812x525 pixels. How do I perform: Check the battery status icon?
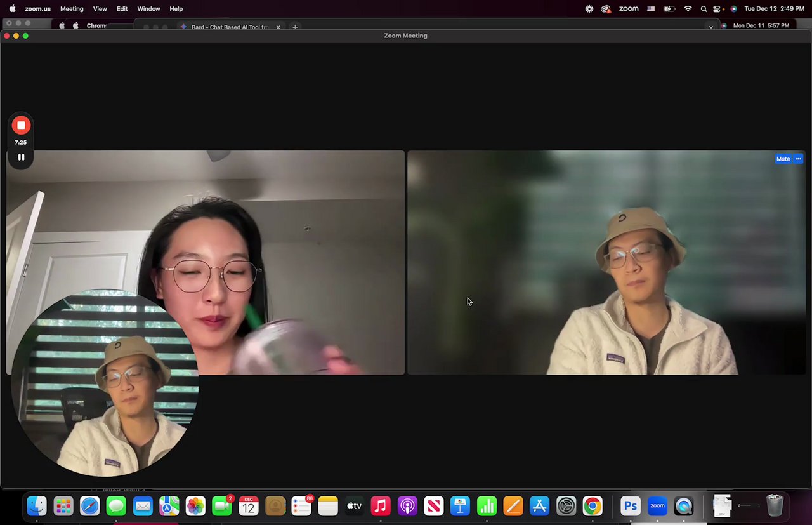[x=669, y=9]
